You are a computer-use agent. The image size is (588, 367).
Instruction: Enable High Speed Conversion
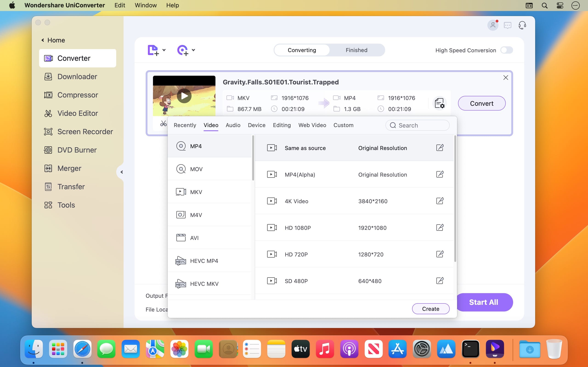coord(507,50)
